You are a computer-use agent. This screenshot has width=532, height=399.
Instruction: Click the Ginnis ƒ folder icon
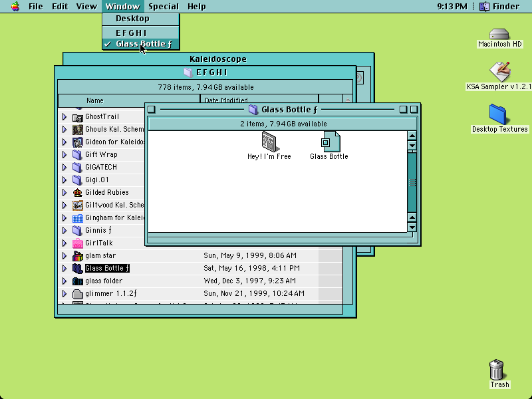tap(78, 230)
